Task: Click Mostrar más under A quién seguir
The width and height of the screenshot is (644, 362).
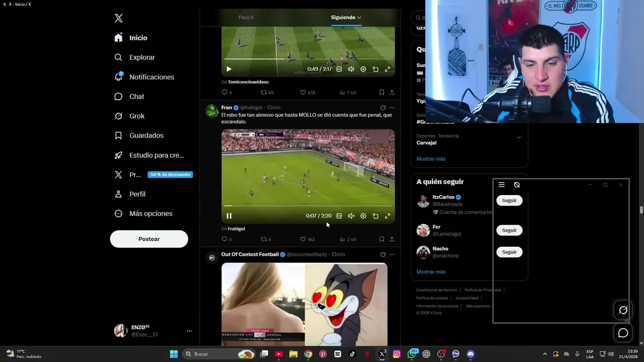Action: click(431, 271)
